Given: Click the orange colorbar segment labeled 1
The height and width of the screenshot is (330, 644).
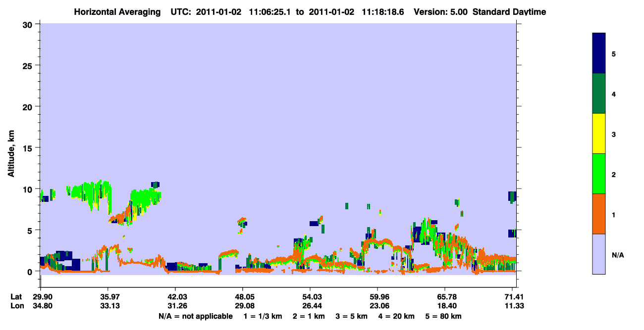Looking at the screenshot, I should coord(599,214).
